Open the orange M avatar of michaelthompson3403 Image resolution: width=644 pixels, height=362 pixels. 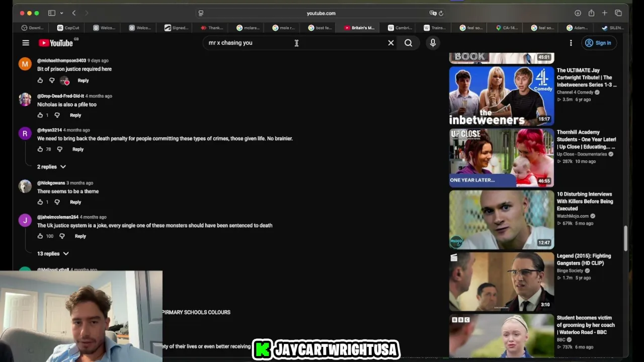pos(25,64)
